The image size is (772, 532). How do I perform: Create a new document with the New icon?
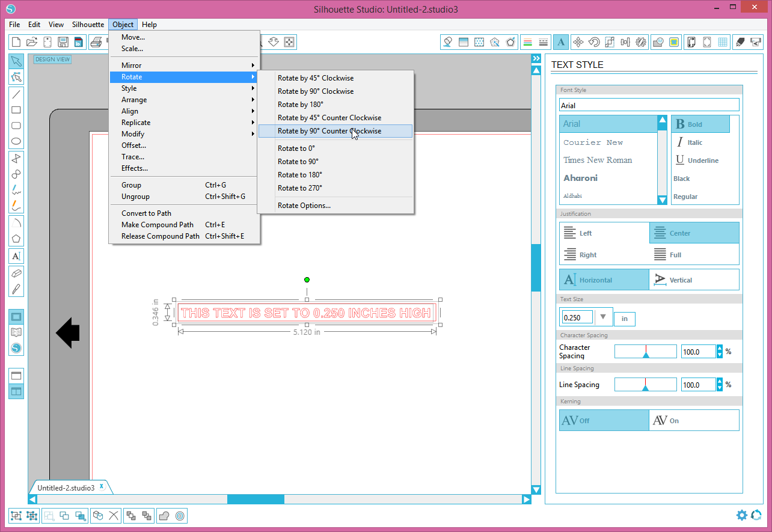click(16, 42)
